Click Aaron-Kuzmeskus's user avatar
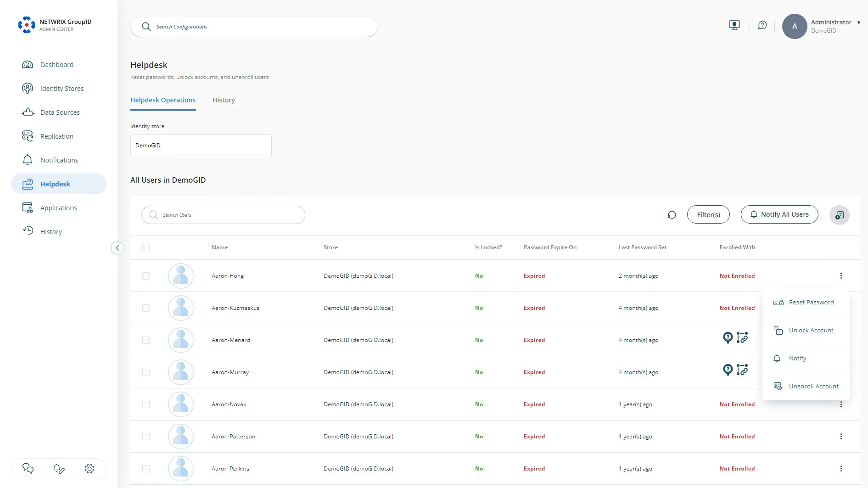This screenshot has height=488, width=868. tap(181, 308)
